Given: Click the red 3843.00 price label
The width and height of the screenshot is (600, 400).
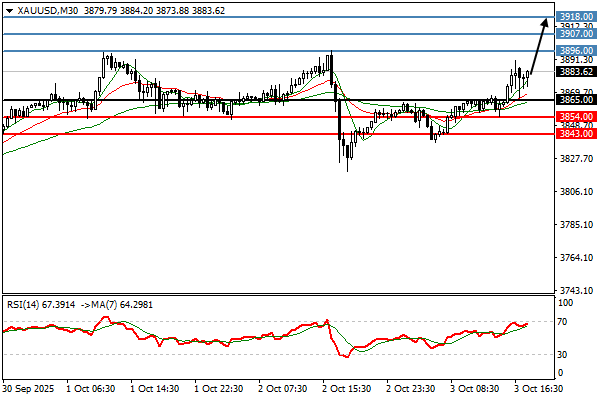Looking at the screenshot, I should tap(577, 134).
